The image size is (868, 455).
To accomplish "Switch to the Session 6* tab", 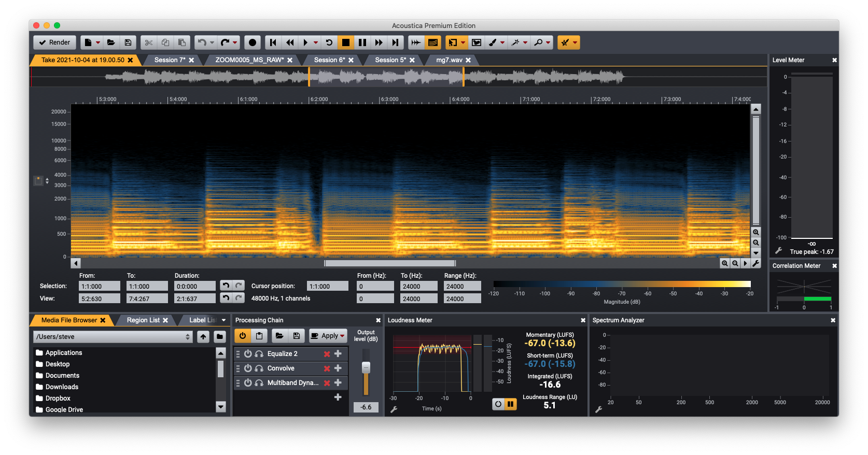I will (329, 60).
